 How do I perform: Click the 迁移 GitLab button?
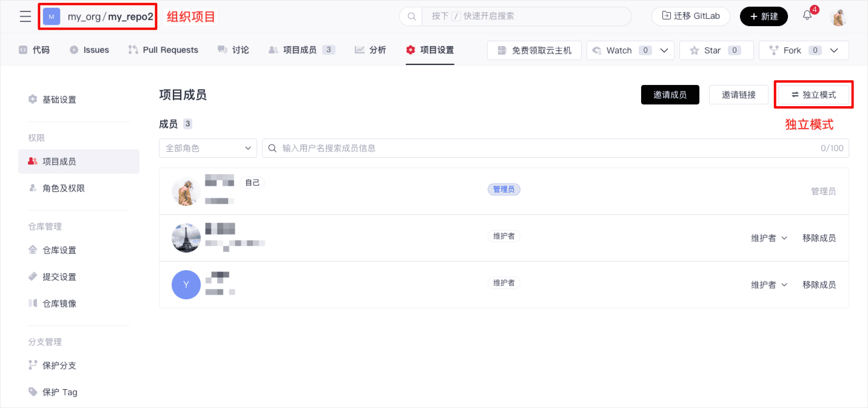tap(690, 16)
